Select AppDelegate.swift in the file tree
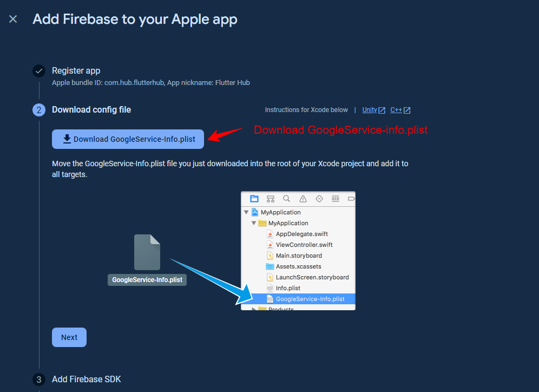The image size is (539, 392). tap(301, 234)
